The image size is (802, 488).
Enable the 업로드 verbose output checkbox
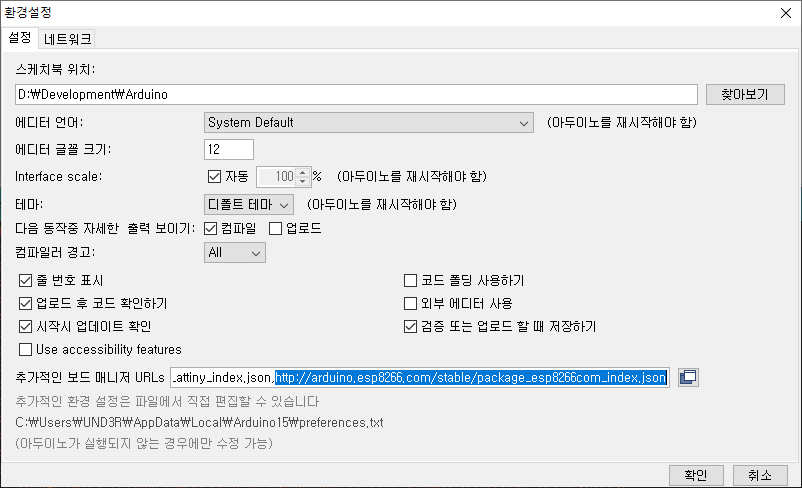275,229
